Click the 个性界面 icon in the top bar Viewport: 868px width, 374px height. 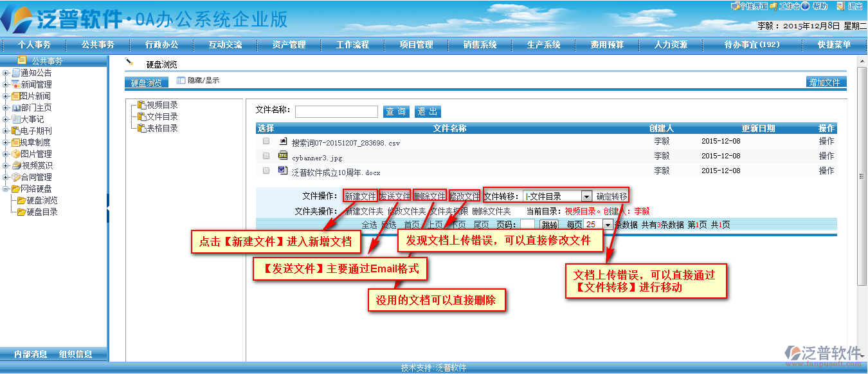(x=735, y=6)
